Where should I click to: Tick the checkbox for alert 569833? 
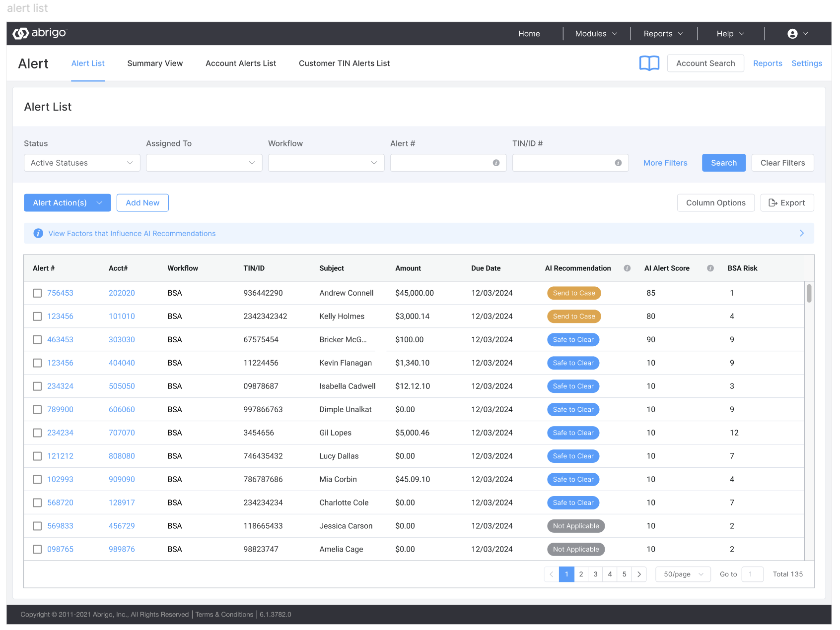[37, 526]
